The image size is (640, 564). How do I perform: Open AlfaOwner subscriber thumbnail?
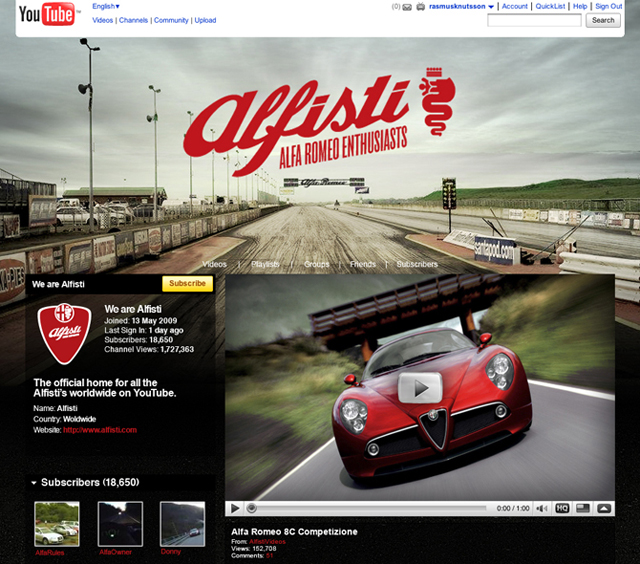point(120,524)
